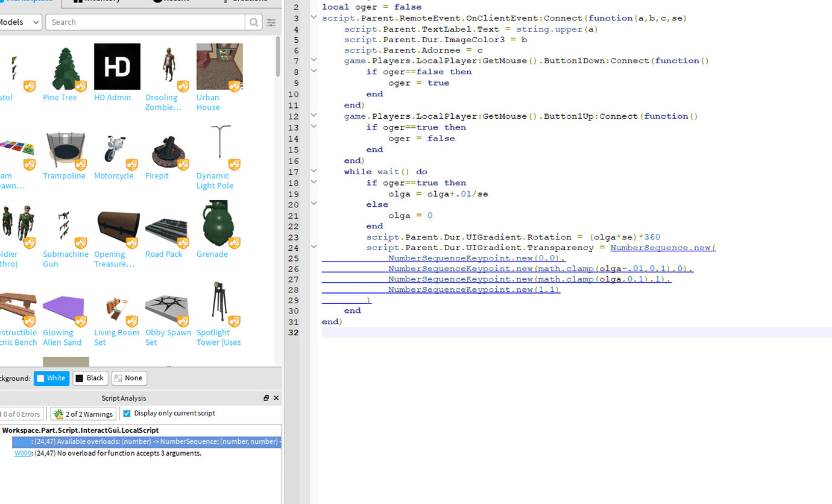Click the code line 'local oger = false'
The height and width of the screenshot is (504, 832).
tap(372, 7)
